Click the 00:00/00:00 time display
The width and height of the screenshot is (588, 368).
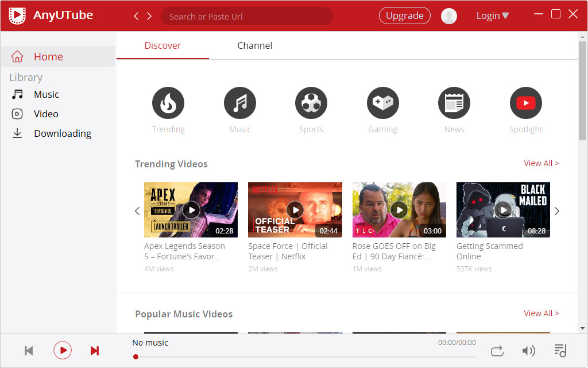point(457,343)
